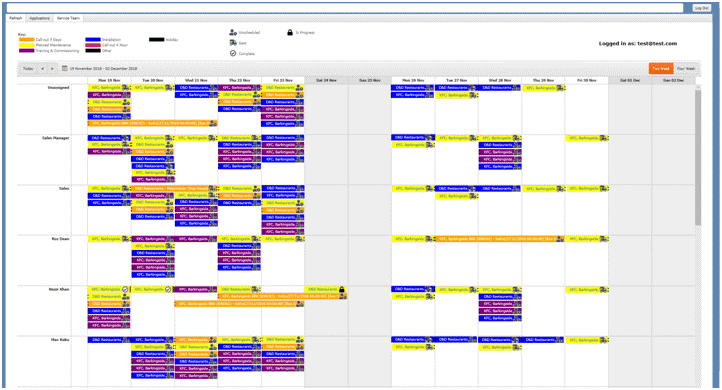
Task: Click the In Progress padlock icon in the legend
Action: [290, 32]
